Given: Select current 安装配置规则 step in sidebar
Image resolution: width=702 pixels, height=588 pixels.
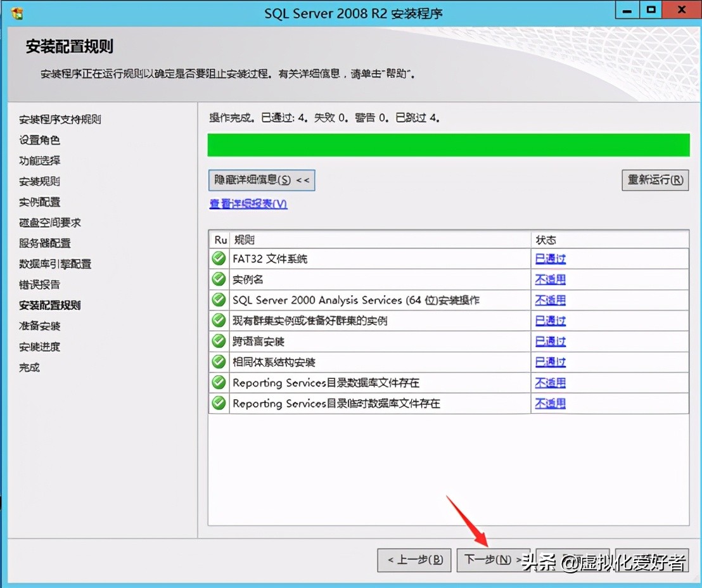Looking at the screenshot, I should click(49, 305).
